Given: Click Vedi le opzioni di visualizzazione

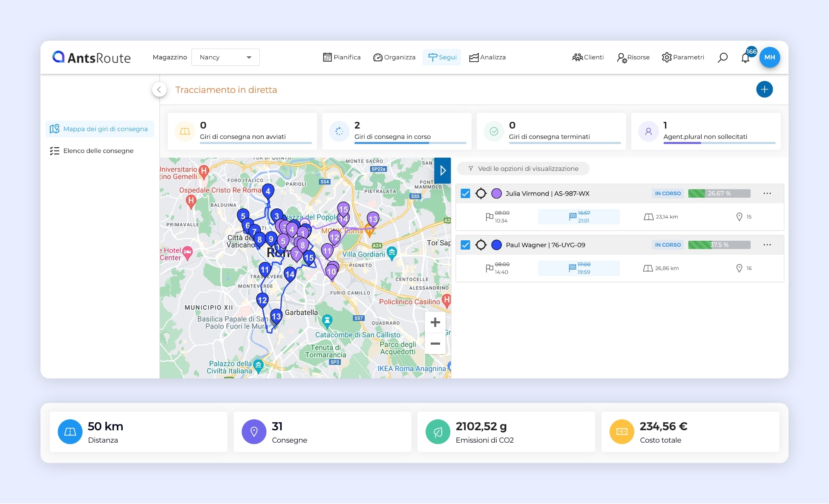Looking at the screenshot, I should (523, 169).
